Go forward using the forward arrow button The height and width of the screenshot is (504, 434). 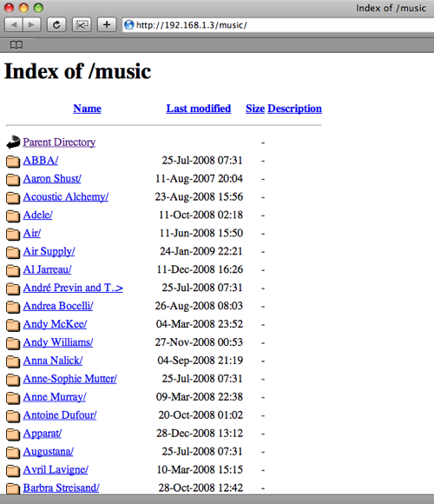click(x=31, y=24)
